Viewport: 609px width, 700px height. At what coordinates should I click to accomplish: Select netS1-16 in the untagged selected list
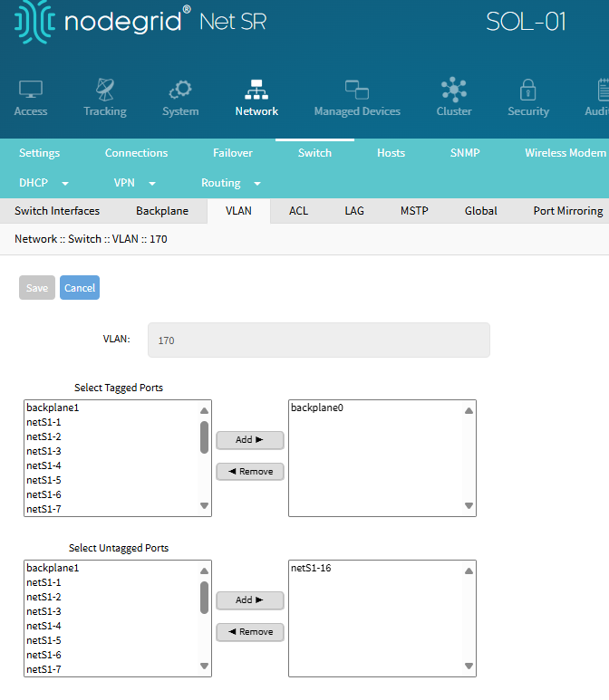[311, 569]
